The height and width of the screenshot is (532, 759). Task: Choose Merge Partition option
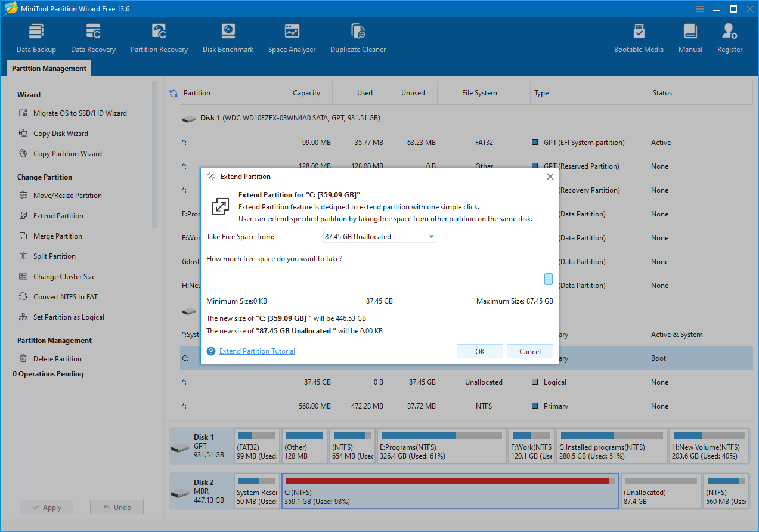point(51,236)
